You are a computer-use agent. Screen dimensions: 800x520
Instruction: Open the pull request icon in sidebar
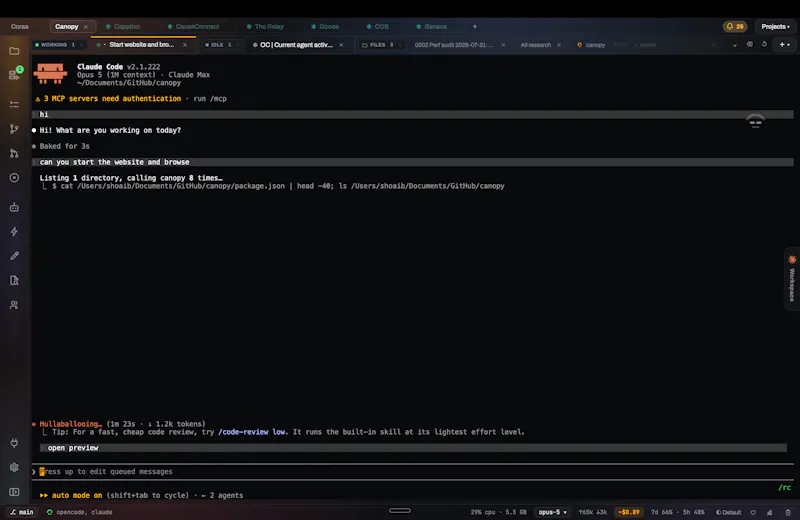(x=14, y=154)
